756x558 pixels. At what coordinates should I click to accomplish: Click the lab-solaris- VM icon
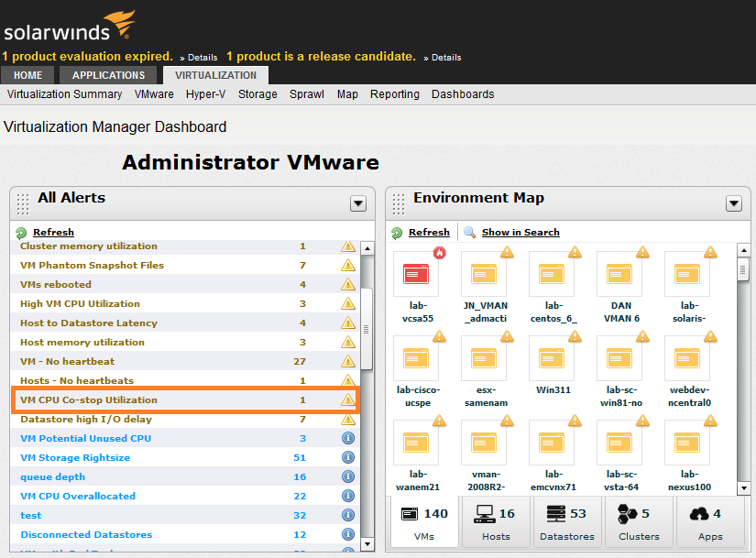point(687,274)
